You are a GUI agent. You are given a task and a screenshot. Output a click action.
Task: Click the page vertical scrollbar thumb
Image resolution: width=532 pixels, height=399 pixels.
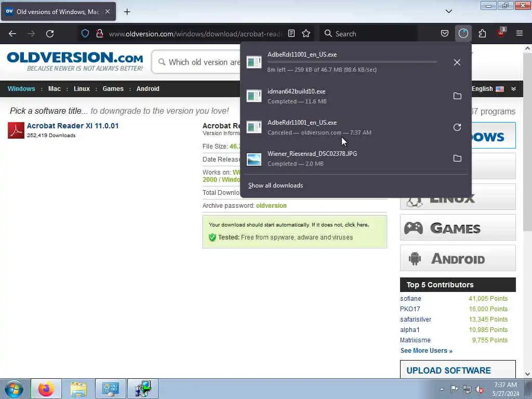click(x=527, y=142)
